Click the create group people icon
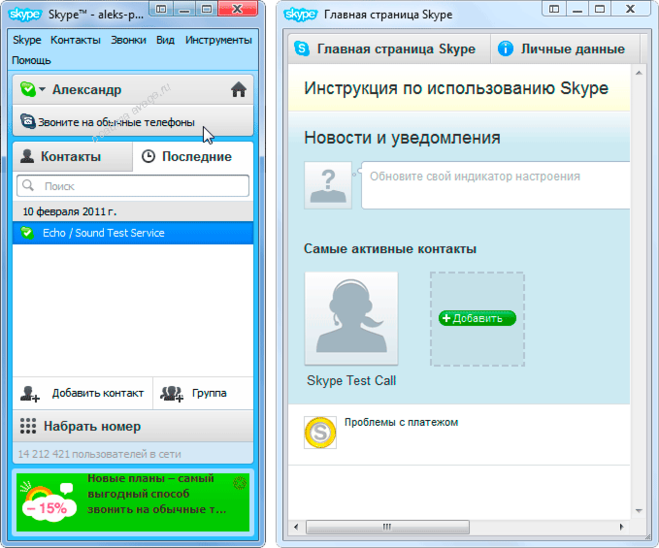 click(x=171, y=394)
